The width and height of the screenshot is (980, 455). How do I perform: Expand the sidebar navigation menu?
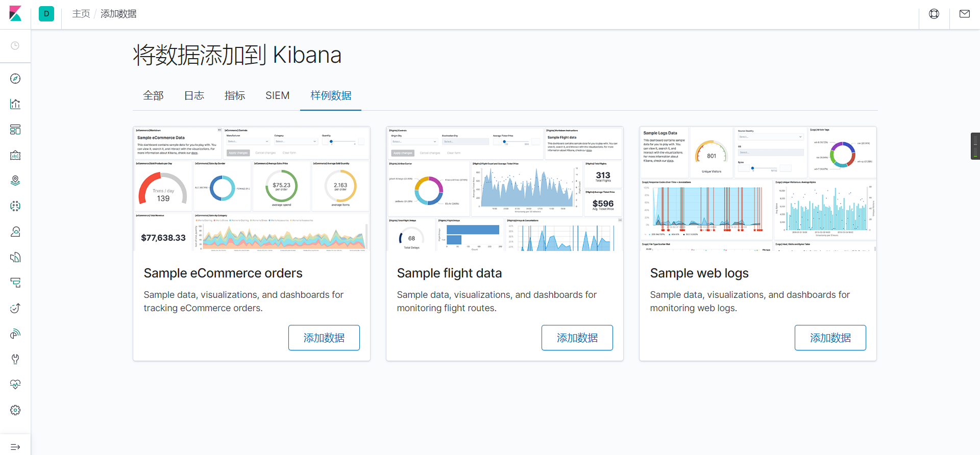point(15,447)
